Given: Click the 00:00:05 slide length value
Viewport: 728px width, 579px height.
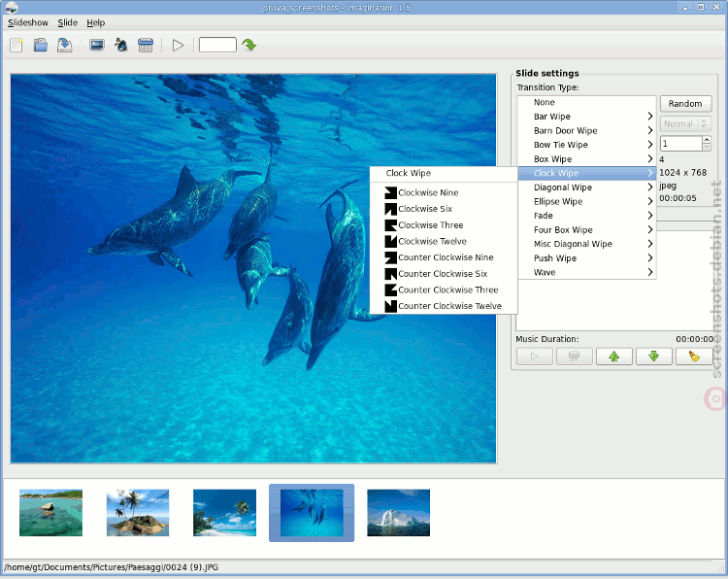Looking at the screenshot, I should click(x=678, y=198).
